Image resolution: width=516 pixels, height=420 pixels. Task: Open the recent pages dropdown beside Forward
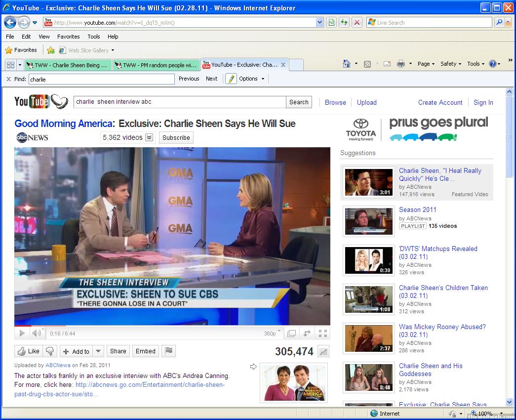tap(35, 23)
